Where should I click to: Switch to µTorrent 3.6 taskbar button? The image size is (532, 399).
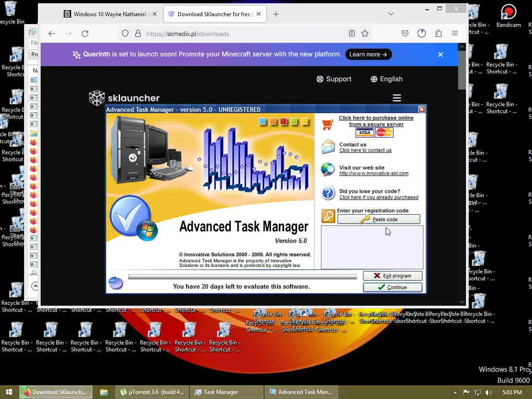pos(152,392)
